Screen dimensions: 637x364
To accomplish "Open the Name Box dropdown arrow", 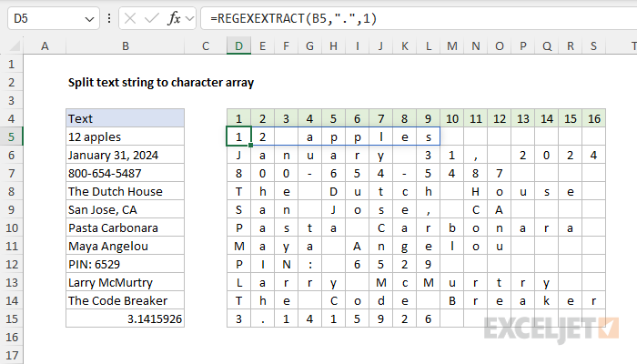I will coord(89,19).
